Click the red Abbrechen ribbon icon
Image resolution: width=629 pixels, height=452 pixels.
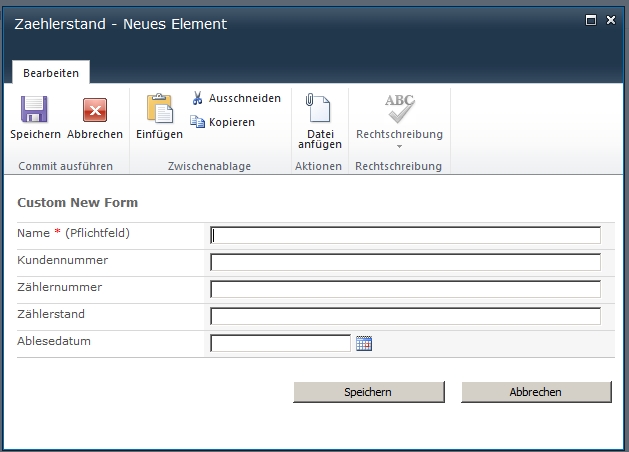click(x=95, y=110)
